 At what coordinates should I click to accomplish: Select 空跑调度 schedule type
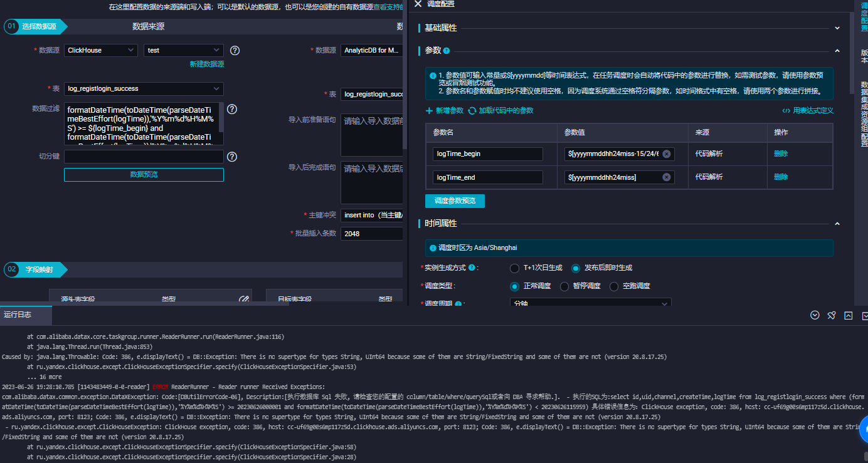point(614,286)
